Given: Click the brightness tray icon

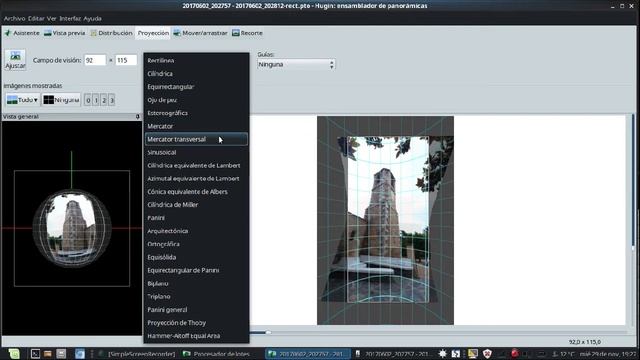Looking at the screenshot, I should (442, 353).
